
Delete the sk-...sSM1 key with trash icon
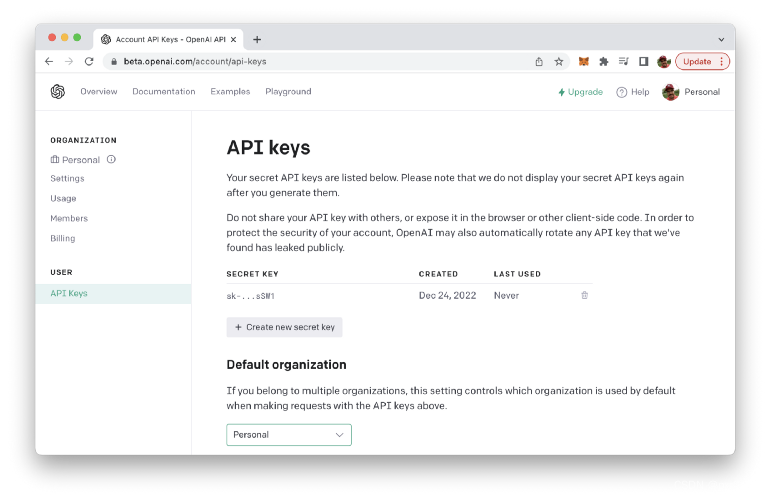584,295
